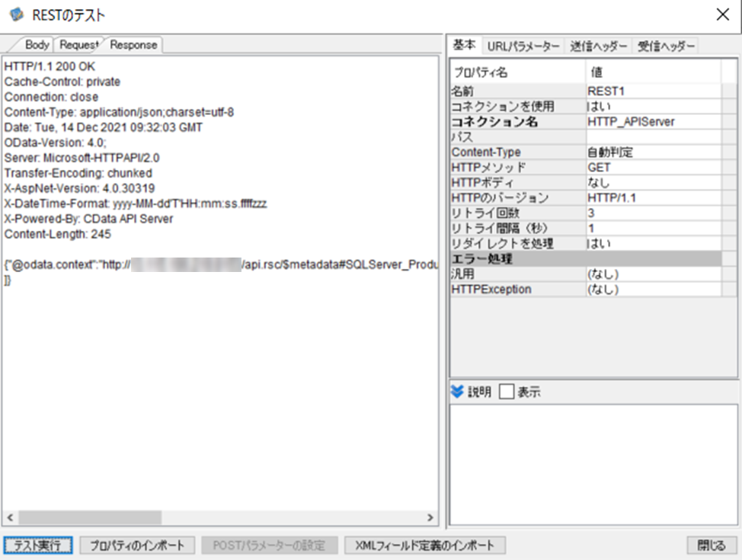Click the empty パス value field
The width and height of the screenshot is (742, 560).
click(654, 137)
